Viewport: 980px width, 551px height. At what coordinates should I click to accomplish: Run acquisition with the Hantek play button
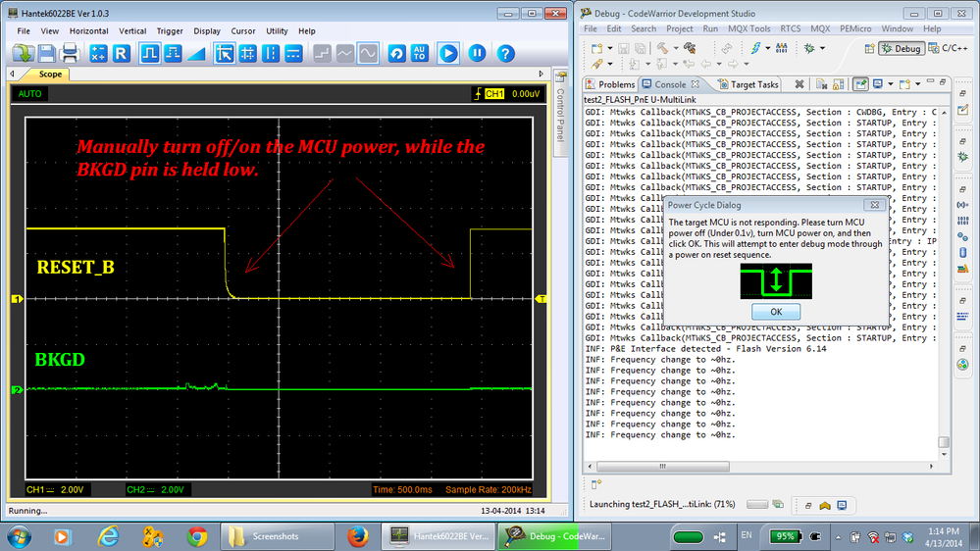448,54
